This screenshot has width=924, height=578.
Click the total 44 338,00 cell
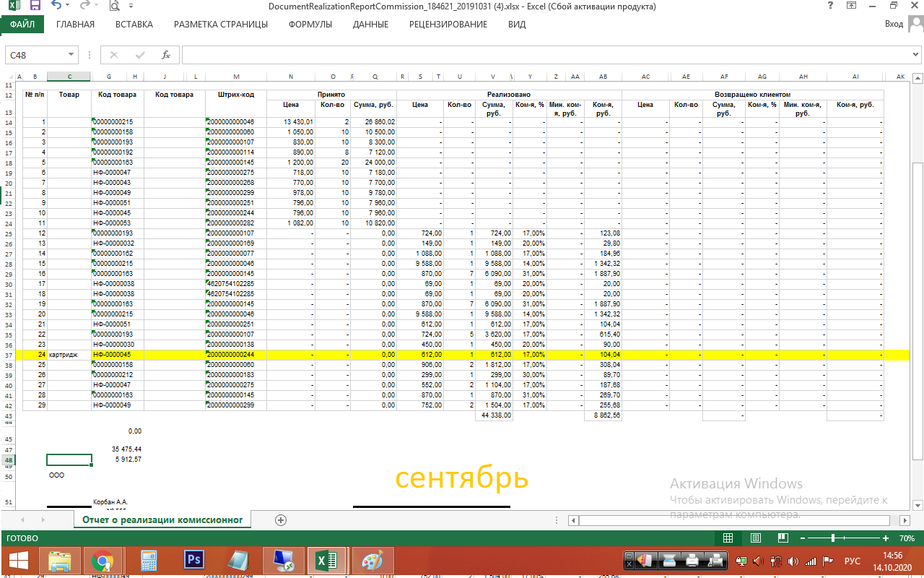[x=494, y=415]
